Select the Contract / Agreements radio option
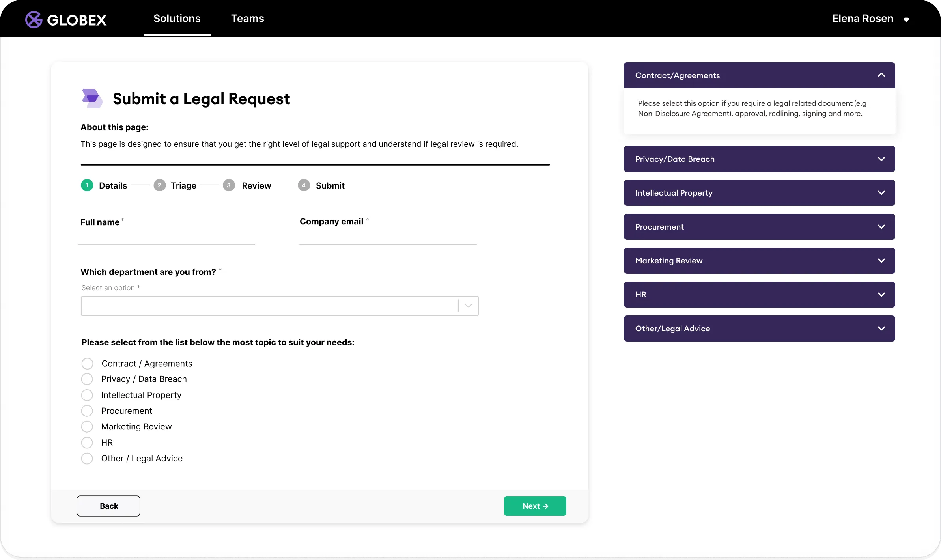Viewport: 941px width, 560px height. [x=87, y=363]
